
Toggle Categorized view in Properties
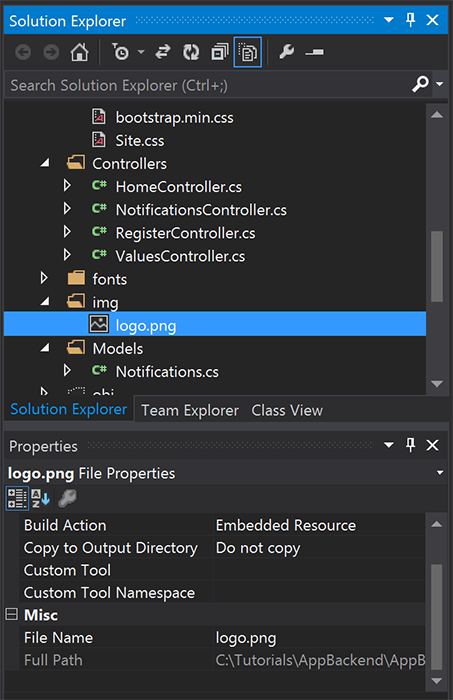[17, 498]
